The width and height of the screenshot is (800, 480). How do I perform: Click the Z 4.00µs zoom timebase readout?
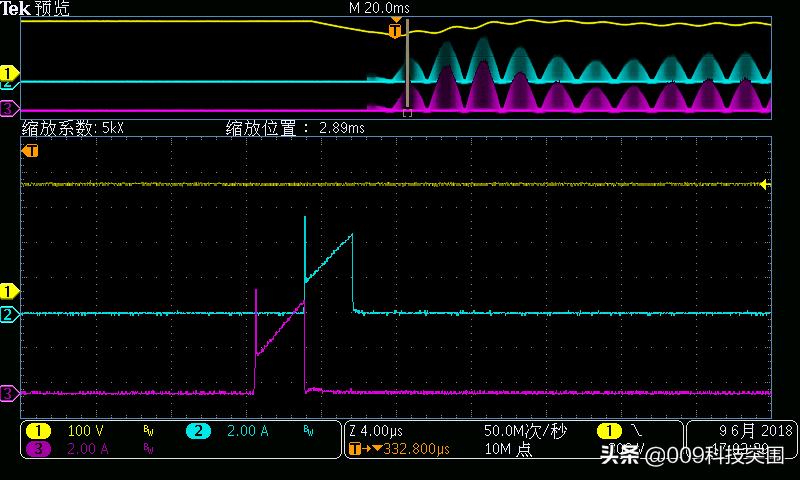[376, 431]
